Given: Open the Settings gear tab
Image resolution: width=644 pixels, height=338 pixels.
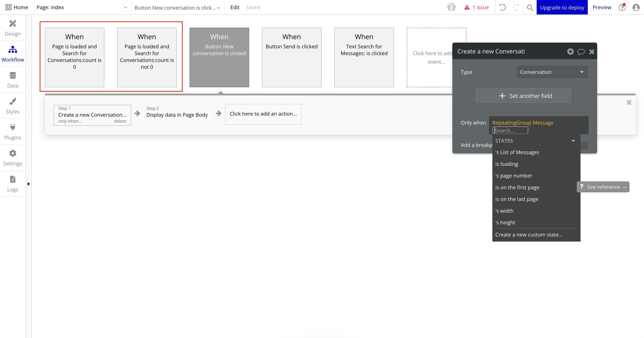Looking at the screenshot, I should point(13,158).
